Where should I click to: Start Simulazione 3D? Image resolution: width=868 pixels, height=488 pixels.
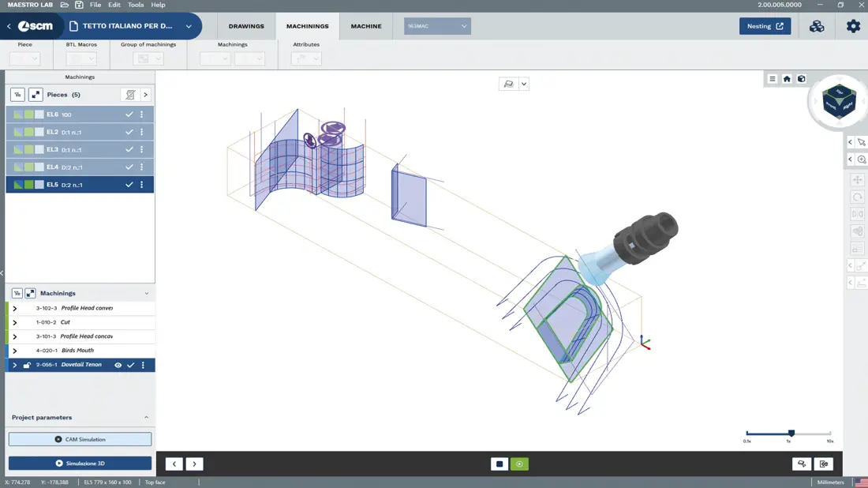click(x=80, y=464)
